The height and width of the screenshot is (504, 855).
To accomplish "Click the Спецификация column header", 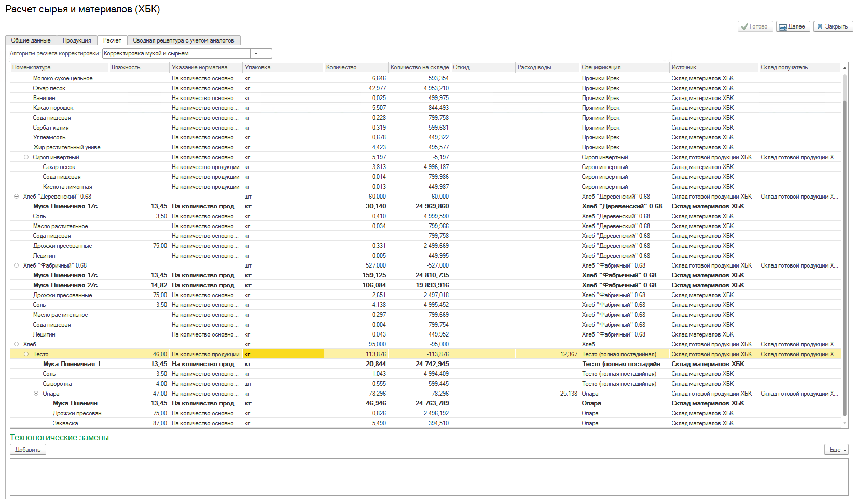I will coord(624,67).
